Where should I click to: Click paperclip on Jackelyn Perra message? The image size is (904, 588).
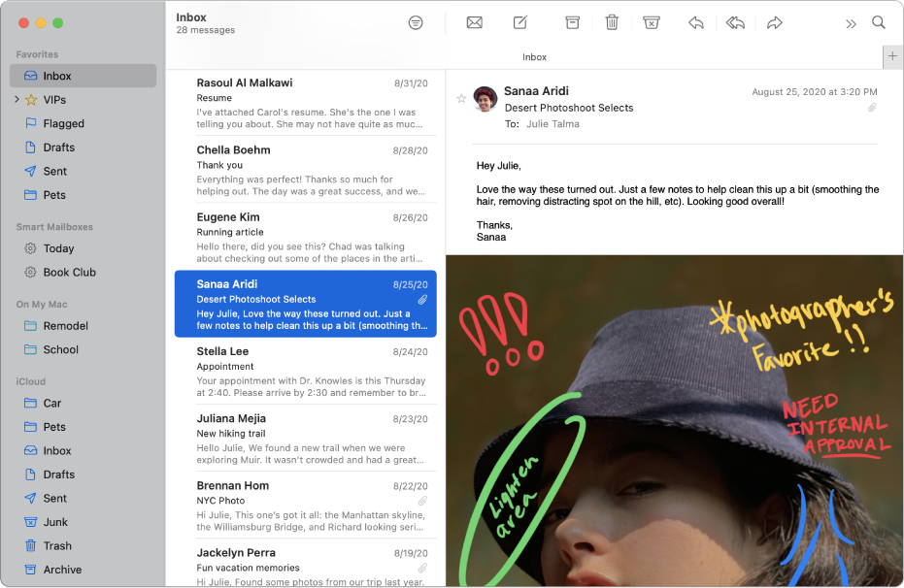tap(422, 568)
